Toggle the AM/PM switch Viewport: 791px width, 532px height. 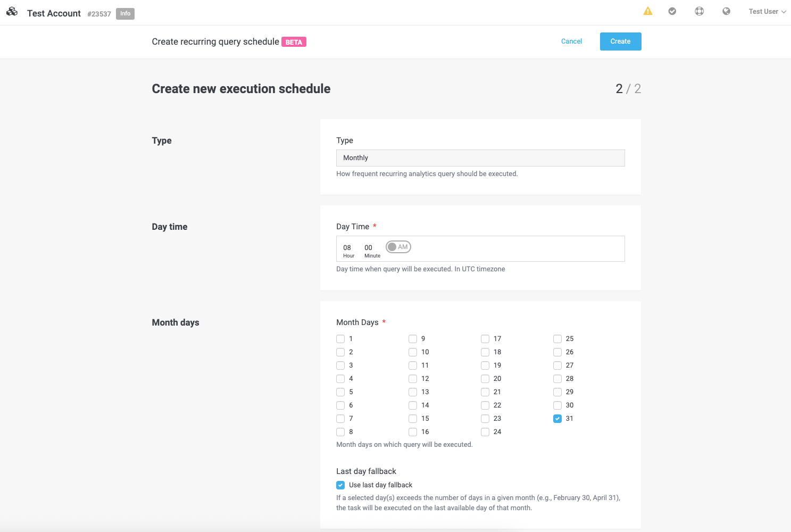tap(398, 246)
